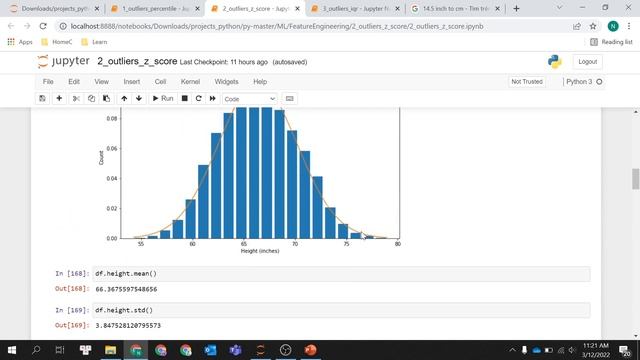Open the Widgets menu
This screenshot has height=360, width=640.
(227, 82)
